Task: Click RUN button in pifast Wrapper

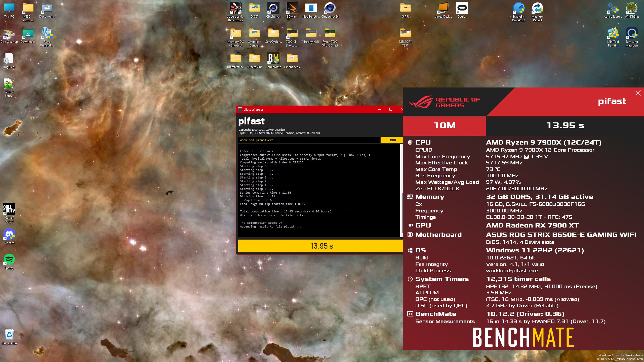Action: coord(392,140)
